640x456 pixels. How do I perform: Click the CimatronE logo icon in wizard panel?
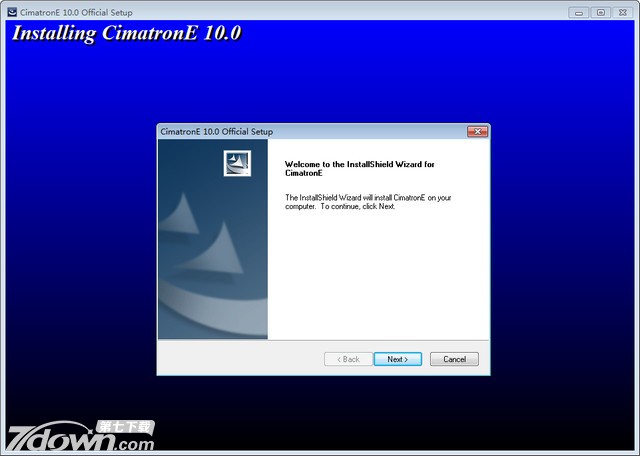click(237, 163)
